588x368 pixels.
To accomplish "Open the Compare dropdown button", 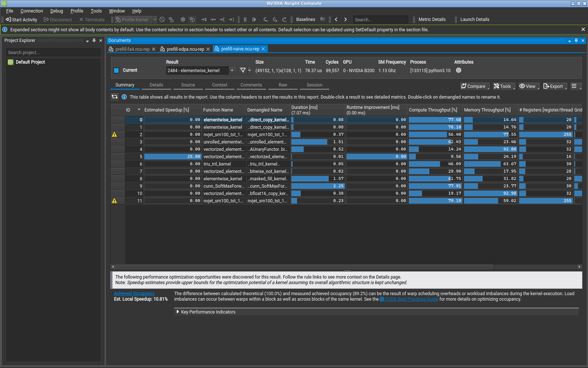I will coord(475,86).
